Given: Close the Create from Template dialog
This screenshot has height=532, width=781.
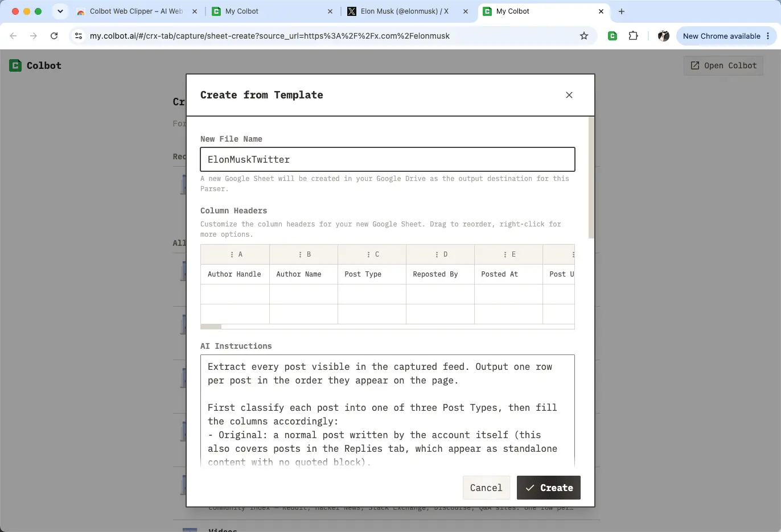Looking at the screenshot, I should [569, 95].
